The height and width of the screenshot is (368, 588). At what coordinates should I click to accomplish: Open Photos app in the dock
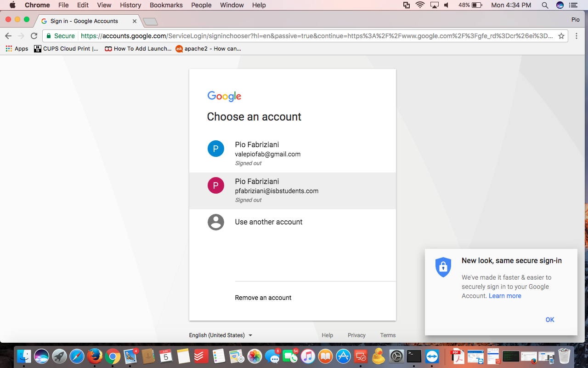254,356
